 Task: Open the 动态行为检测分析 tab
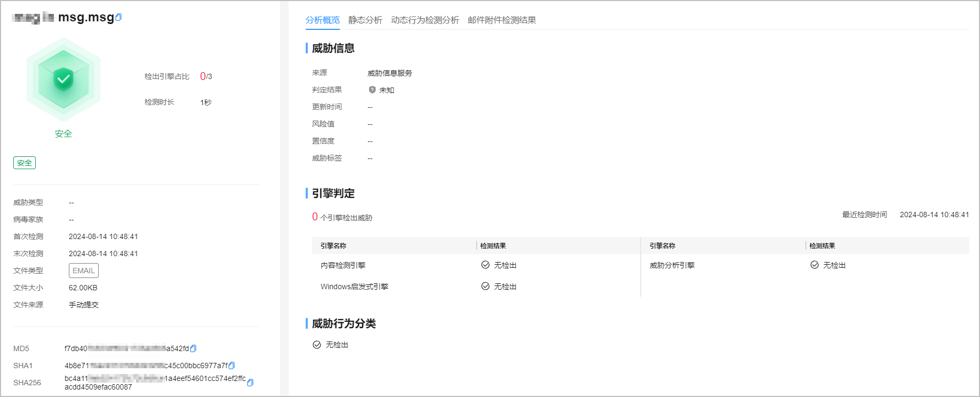[x=425, y=20]
